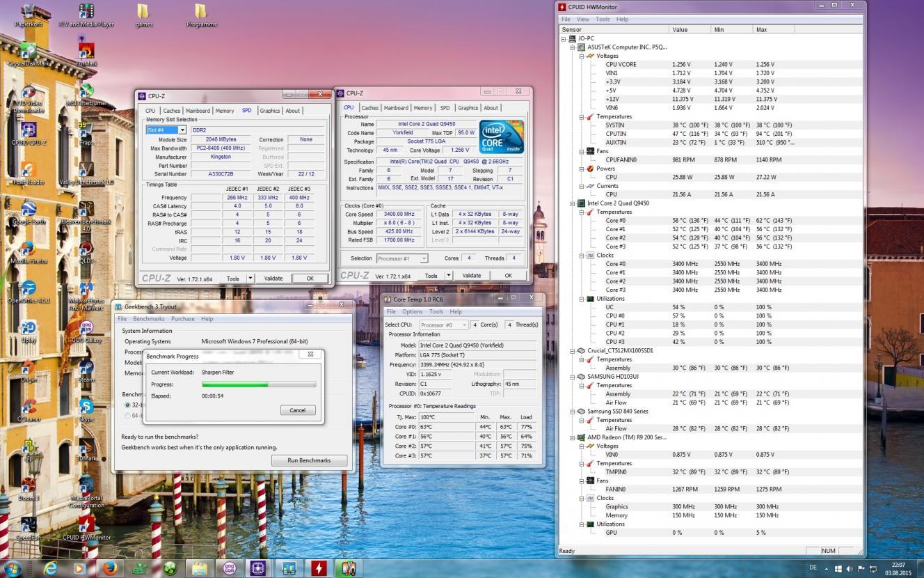924x578 pixels.
Task: Cancel the running benchmark
Action: click(x=297, y=410)
